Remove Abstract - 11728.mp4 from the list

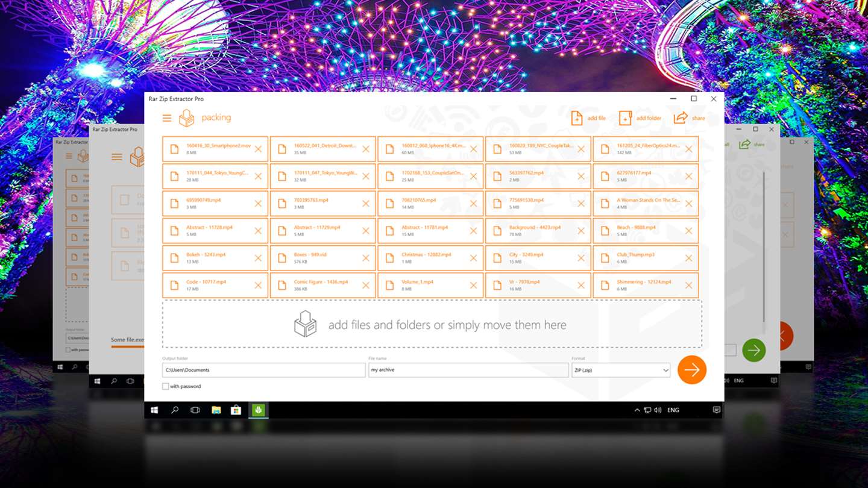pos(258,231)
